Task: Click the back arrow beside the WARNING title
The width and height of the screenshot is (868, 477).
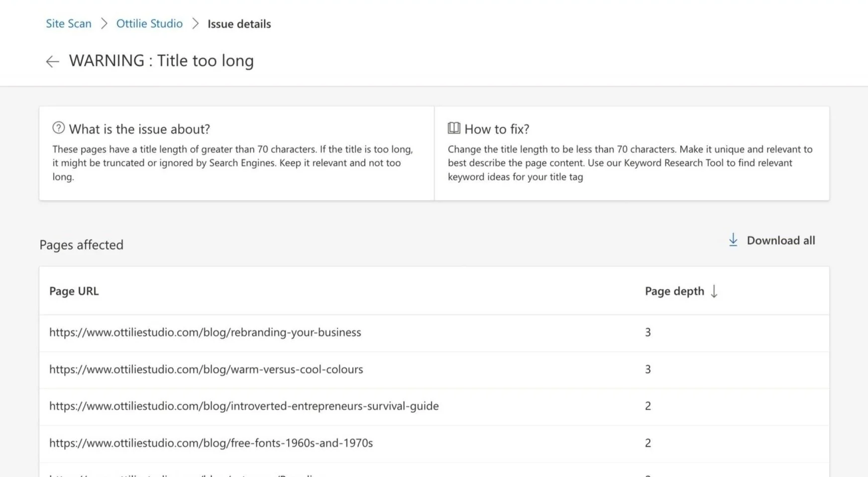Action: 52,61
